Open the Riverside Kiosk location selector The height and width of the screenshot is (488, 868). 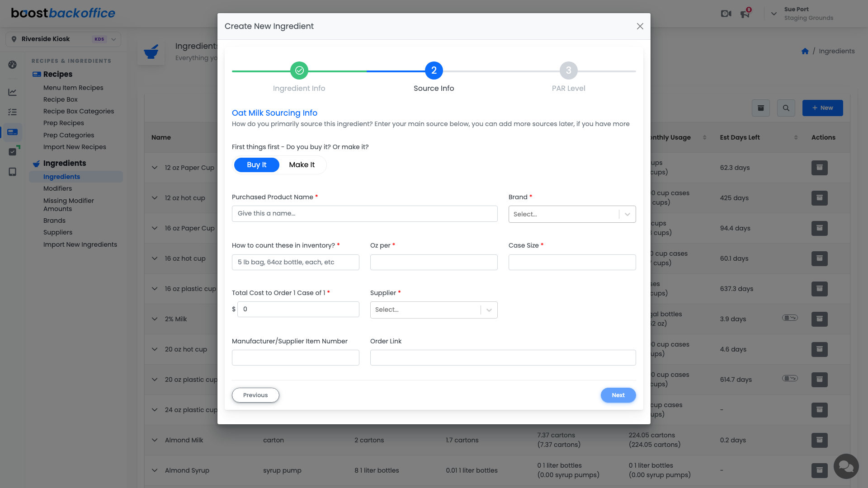pyautogui.click(x=63, y=39)
